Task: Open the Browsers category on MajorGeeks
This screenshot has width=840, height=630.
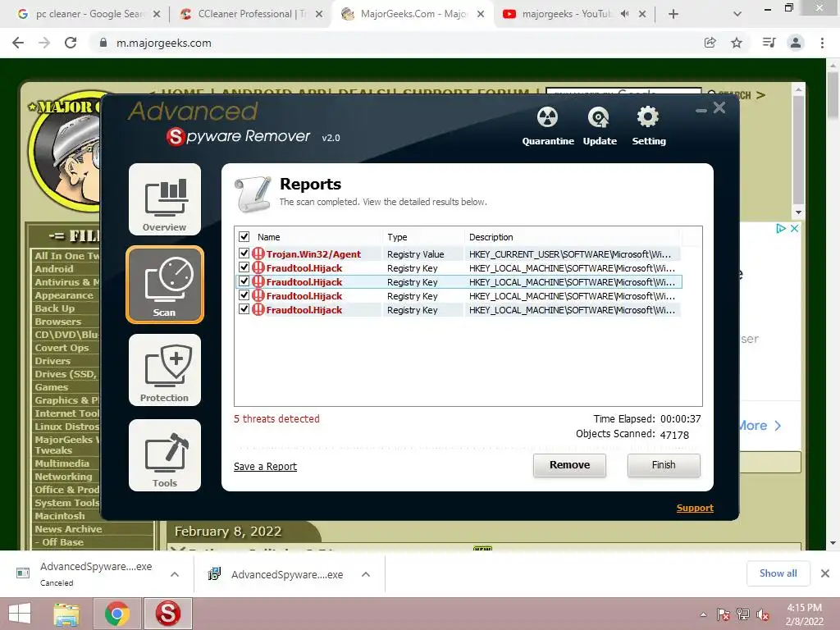Action: pyautogui.click(x=58, y=322)
